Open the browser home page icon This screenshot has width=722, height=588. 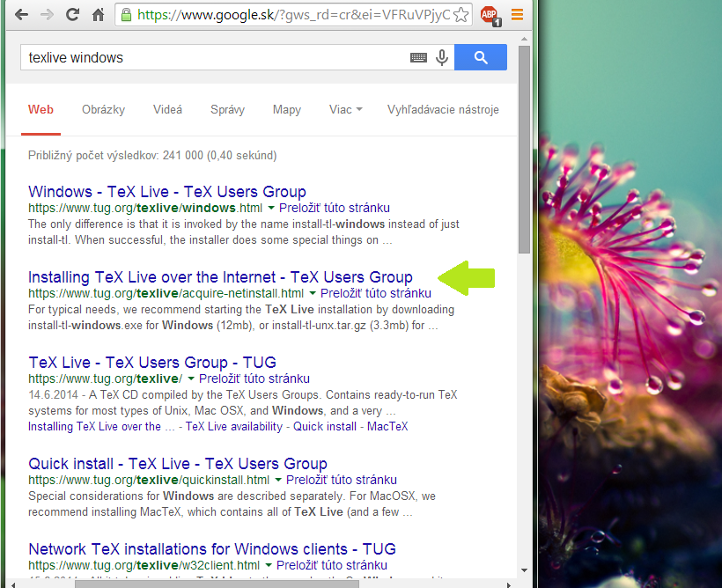coord(98,15)
